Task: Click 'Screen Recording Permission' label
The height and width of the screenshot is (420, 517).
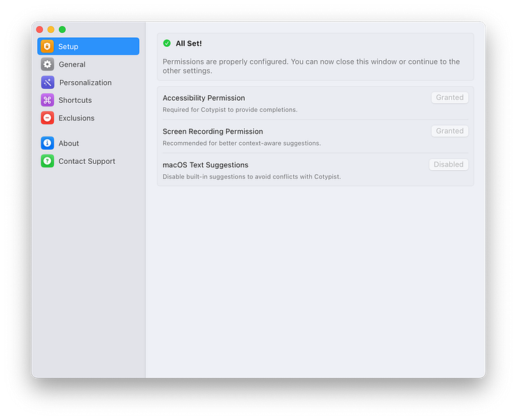Action: tap(213, 132)
